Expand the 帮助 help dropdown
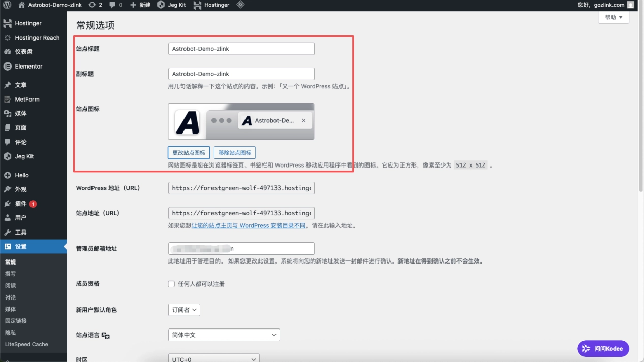This screenshot has width=644, height=362. click(x=614, y=17)
